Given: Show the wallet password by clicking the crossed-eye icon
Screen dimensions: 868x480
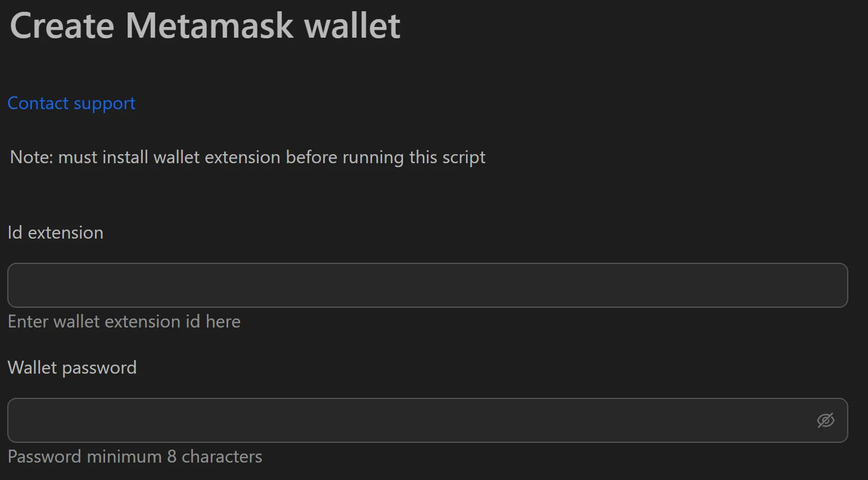Looking at the screenshot, I should [825, 420].
